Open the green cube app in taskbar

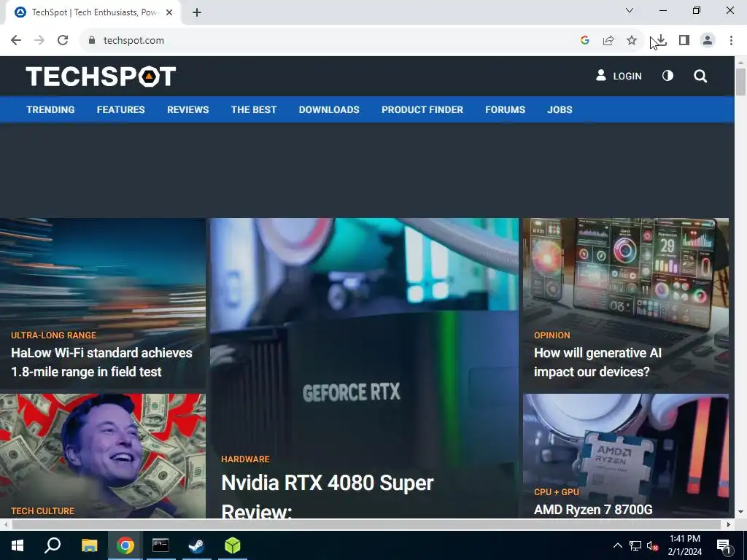233,545
